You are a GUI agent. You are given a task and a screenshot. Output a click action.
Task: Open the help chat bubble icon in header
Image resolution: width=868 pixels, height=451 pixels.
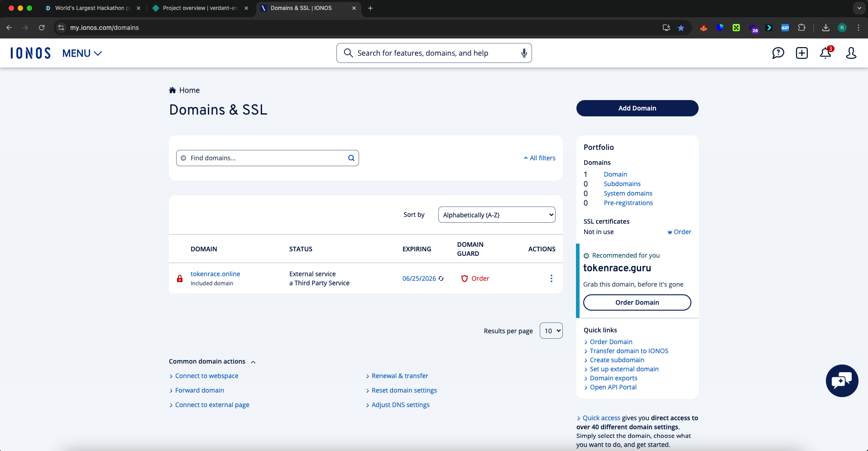778,53
